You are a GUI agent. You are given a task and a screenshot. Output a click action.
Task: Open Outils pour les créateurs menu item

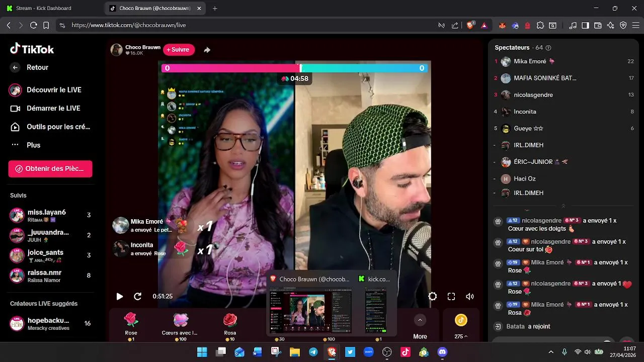[x=50, y=127]
